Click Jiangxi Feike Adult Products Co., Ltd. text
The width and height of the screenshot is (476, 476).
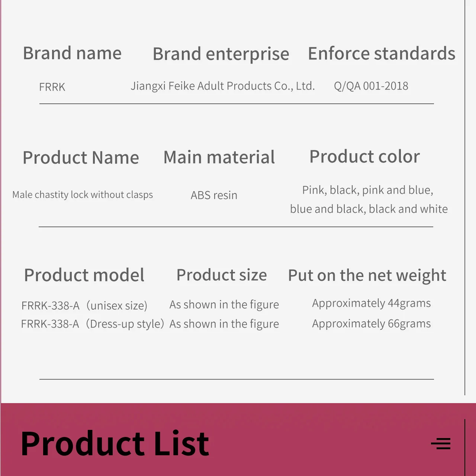tap(223, 86)
